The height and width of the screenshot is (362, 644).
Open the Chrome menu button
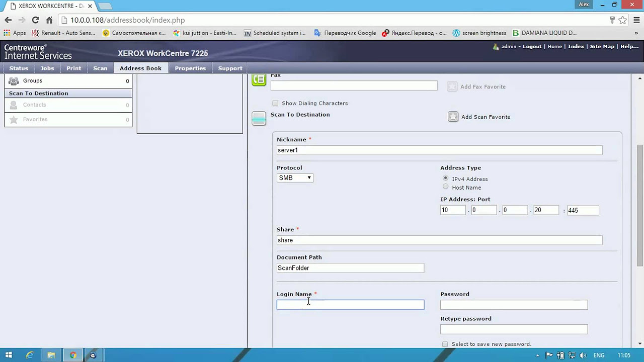(636, 20)
